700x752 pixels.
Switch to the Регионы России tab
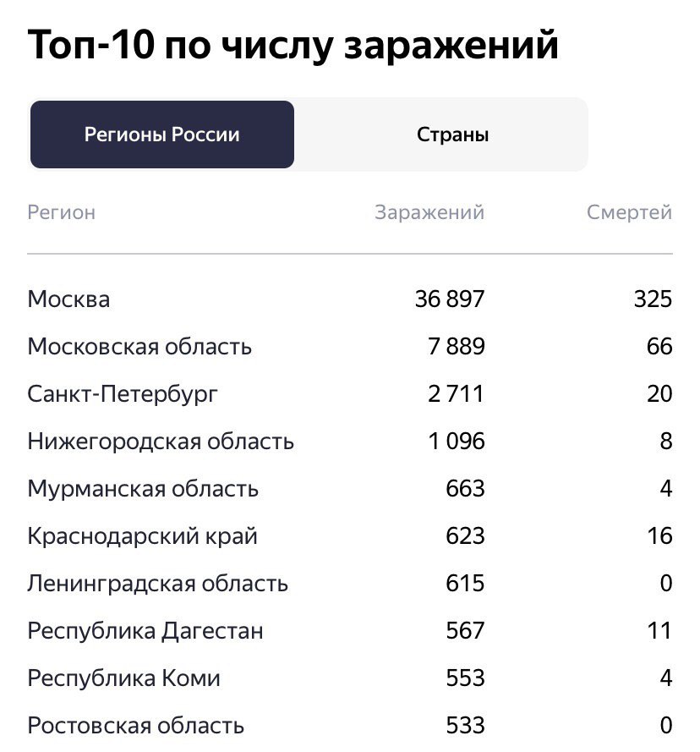pyautogui.click(x=162, y=134)
